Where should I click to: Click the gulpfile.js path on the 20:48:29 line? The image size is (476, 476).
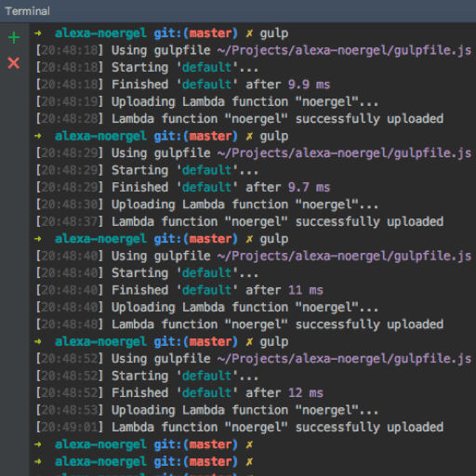pos(344,153)
